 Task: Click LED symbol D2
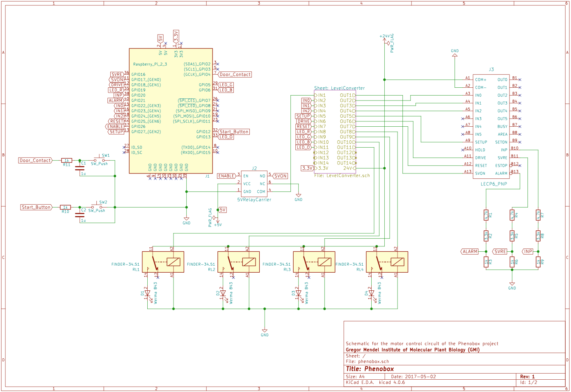click(x=223, y=294)
